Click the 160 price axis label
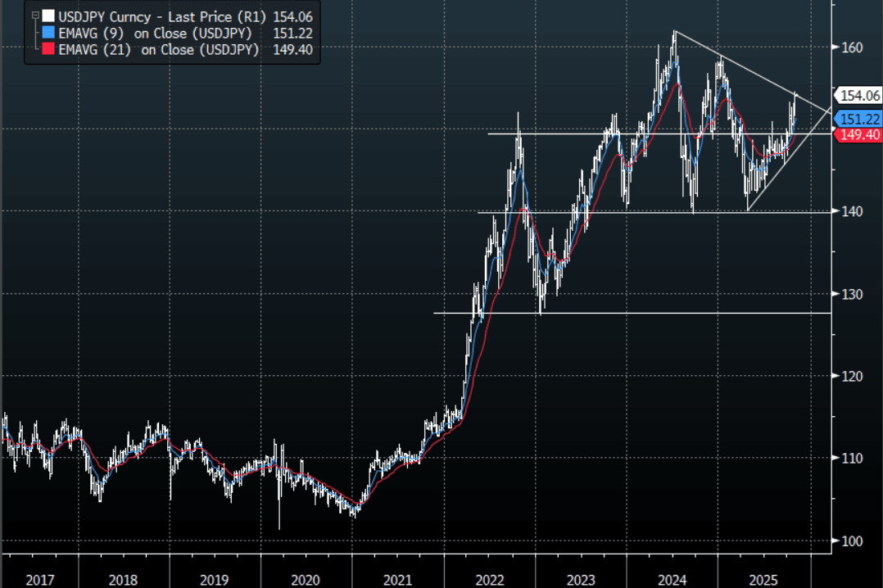The image size is (883, 588). 852,47
